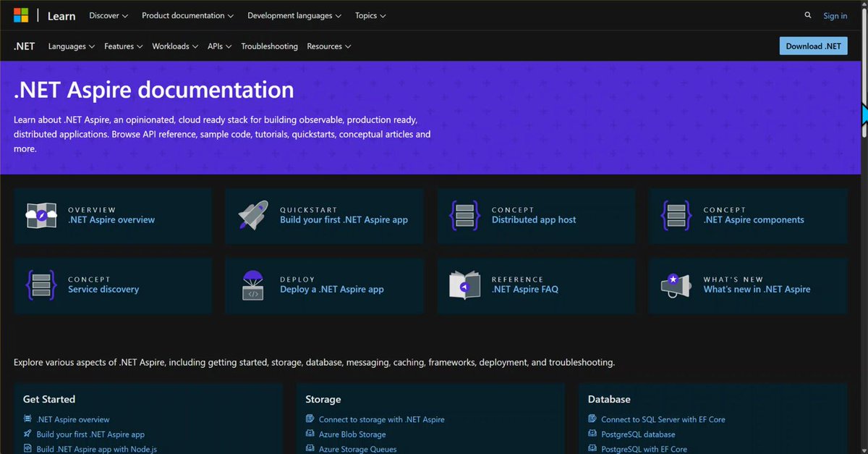This screenshot has width=868, height=454.
Task: Open '.NET Aspire FAQ' reference link
Action: pos(525,290)
